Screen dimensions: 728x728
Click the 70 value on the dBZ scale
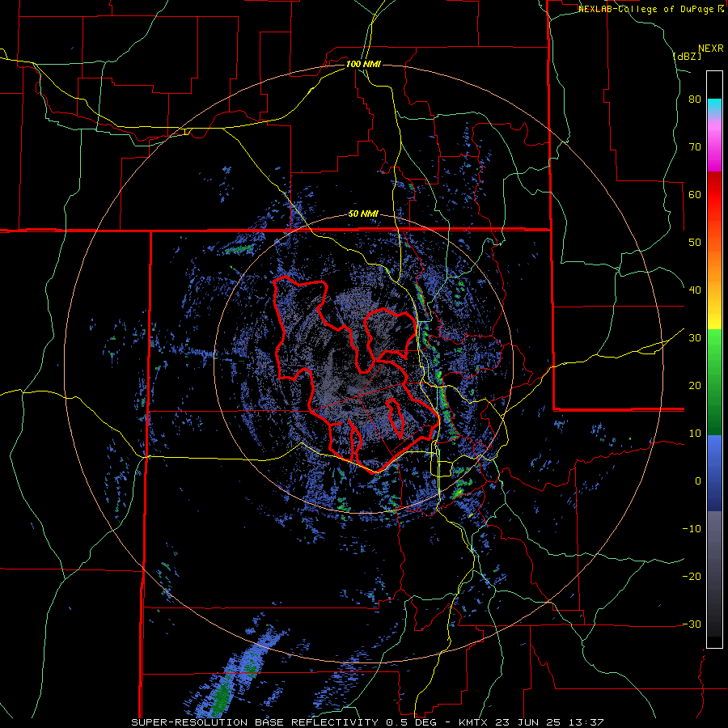695,147
